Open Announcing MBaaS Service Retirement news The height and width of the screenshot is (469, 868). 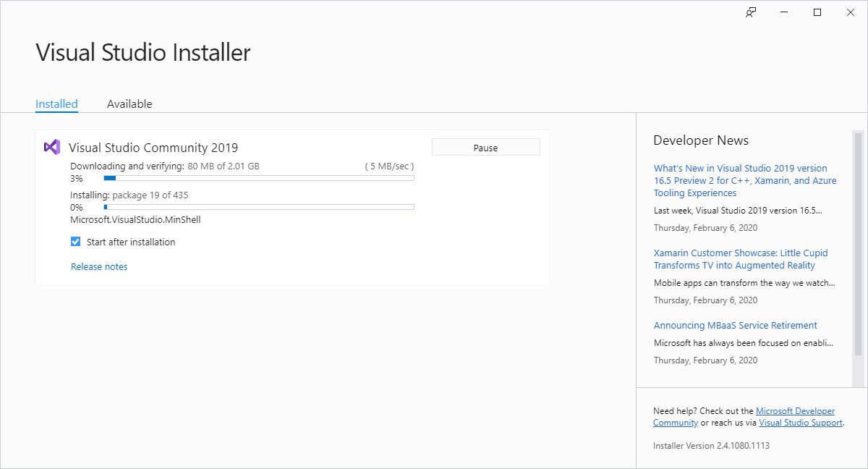[x=735, y=326]
